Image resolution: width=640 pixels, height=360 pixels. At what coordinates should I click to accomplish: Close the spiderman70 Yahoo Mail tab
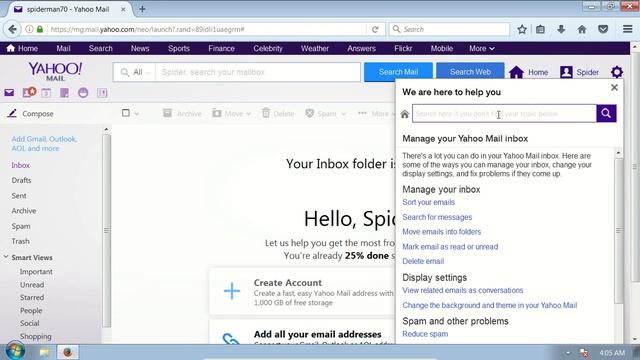(x=123, y=9)
